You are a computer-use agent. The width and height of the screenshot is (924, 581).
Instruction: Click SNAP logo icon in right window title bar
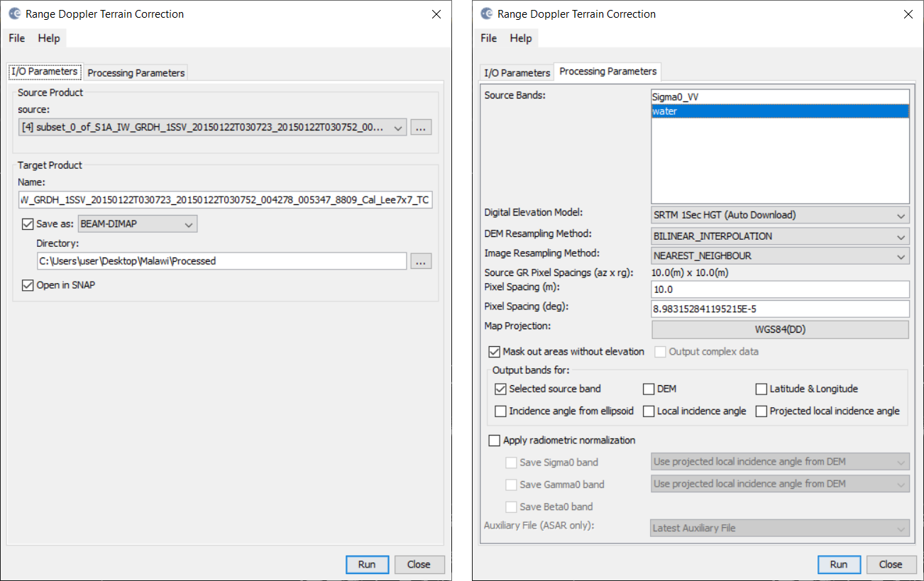(487, 13)
